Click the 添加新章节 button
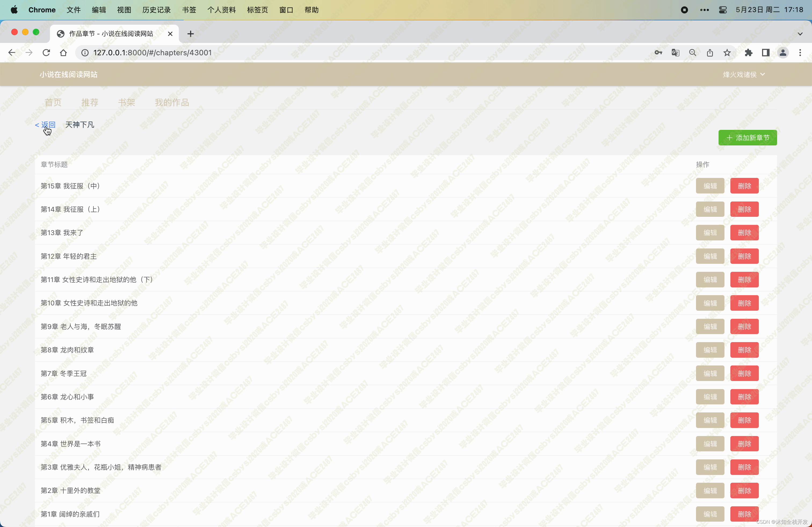The height and width of the screenshot is (527, 812). [747, 138]
